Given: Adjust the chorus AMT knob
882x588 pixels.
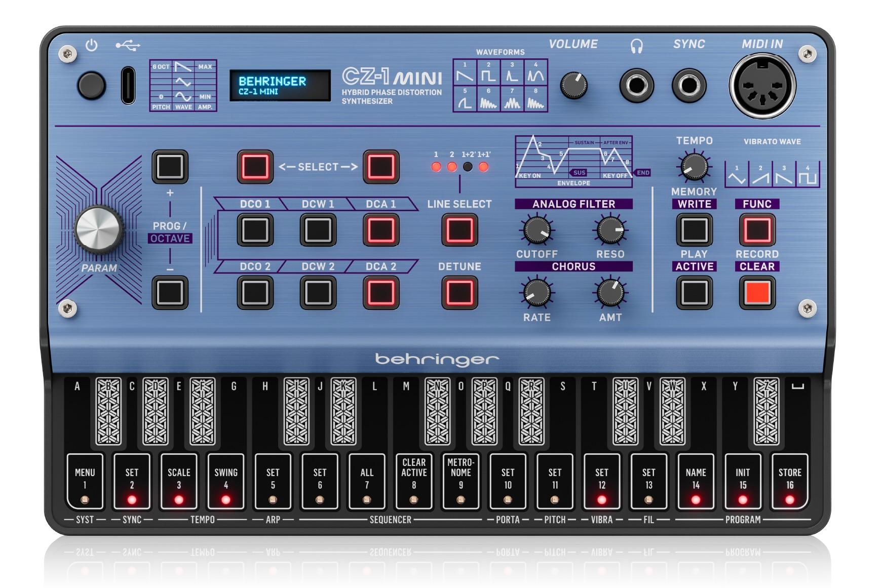Looking at the screenshot, I should tap(610, 293).
